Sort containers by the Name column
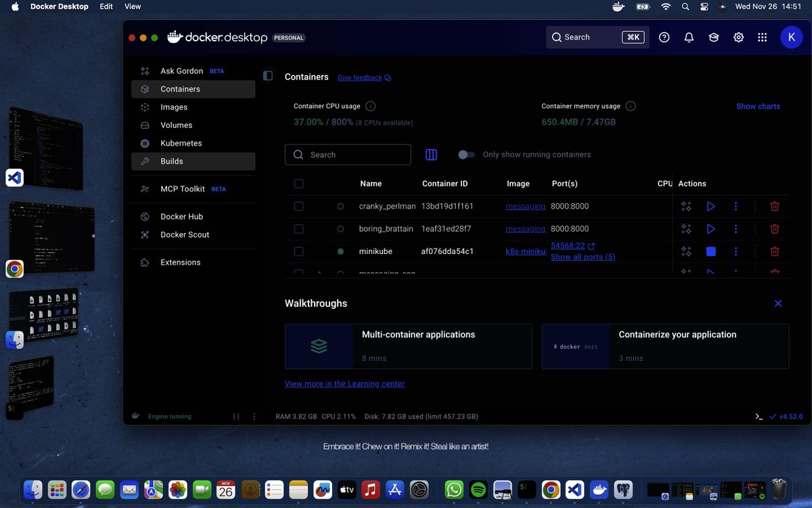This screenshot has width=812, height=508. tap(371, 184)
